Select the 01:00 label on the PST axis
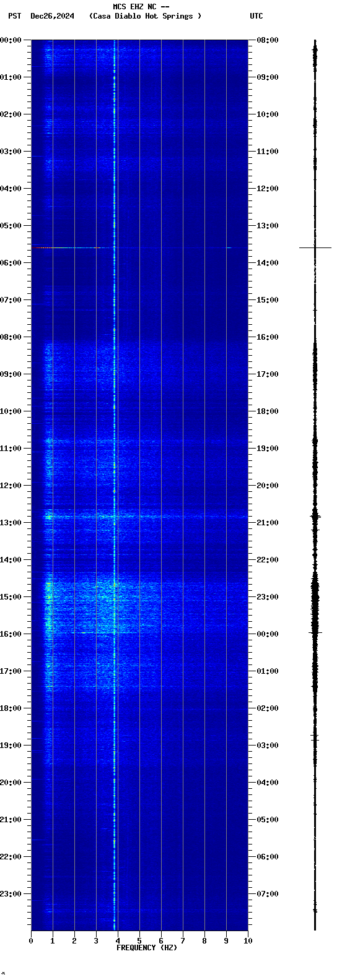This screenshot has height=980, width=342. pos(11,77)
